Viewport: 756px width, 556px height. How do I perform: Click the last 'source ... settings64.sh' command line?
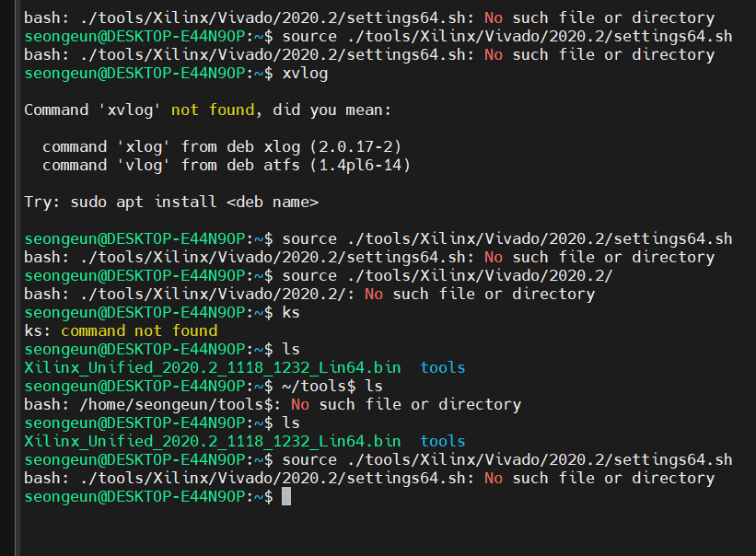[x=506, y=460]
